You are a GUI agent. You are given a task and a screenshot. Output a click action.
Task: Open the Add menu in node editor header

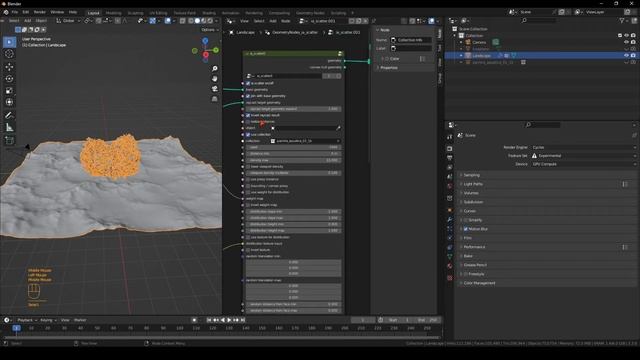[x=273, y=21]
